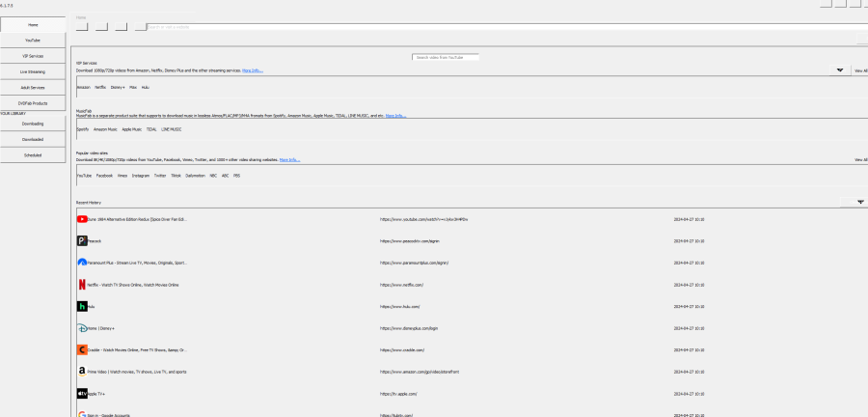Open the green Hulu icon in history

pyautogui.click(x=82, y=306)
